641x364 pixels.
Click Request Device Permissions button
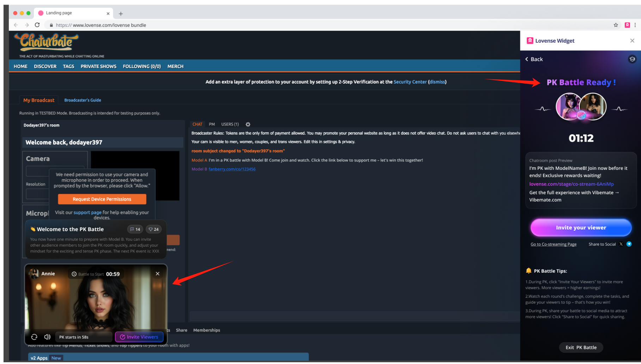point(102,199)
